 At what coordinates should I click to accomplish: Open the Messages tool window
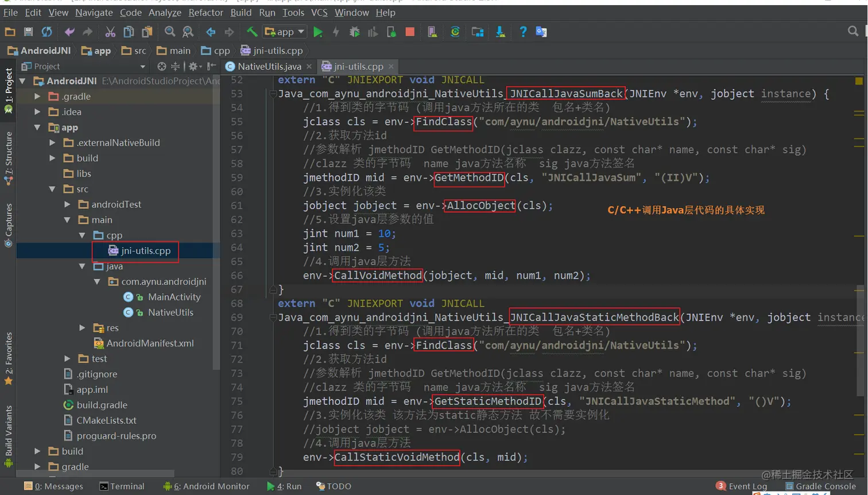click(x=53, y=486)
